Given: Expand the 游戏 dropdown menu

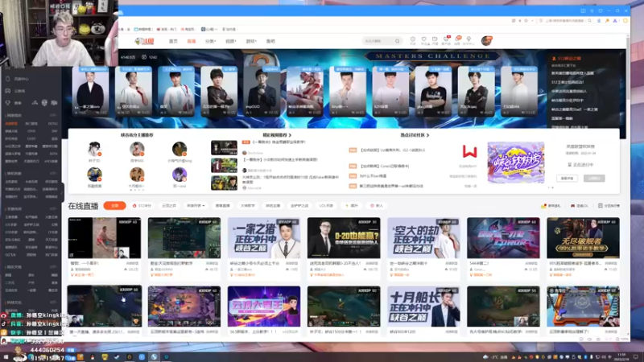Looking at the screenshot, I should (251, 41).
